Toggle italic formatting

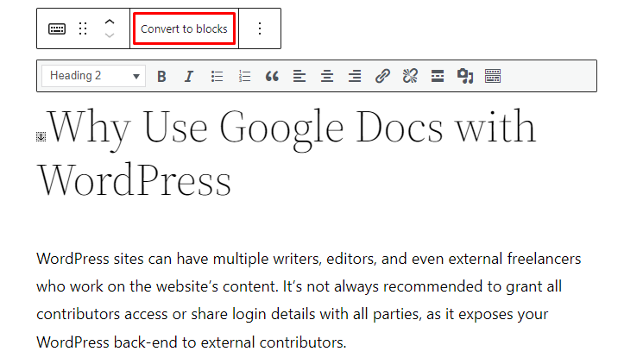(x=189, y=76)
